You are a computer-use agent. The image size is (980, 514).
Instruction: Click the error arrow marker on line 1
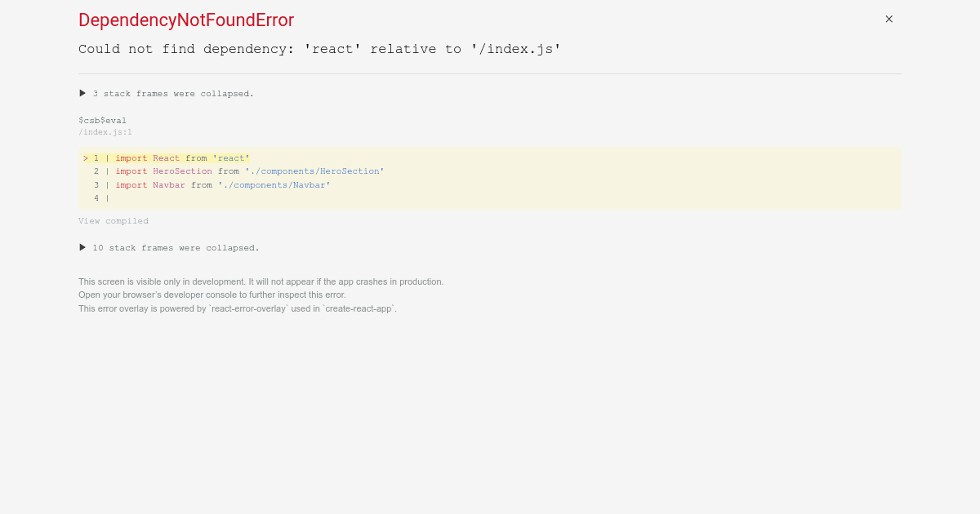click(85, 157)
